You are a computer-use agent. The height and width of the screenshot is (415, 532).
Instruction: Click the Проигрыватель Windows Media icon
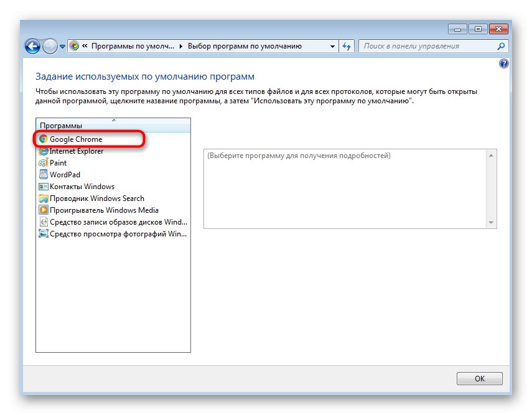point(44,210)
